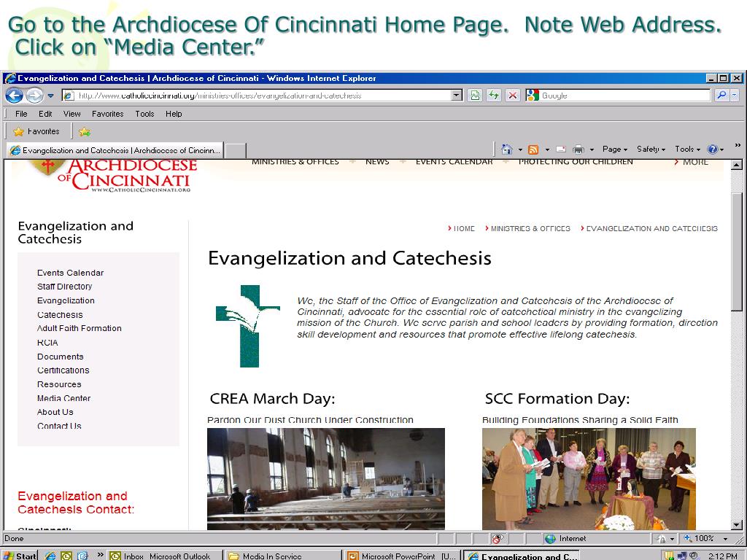Click the 100% zoom level control
Viewport: 747px width, 560px height.
pos(707,539)
